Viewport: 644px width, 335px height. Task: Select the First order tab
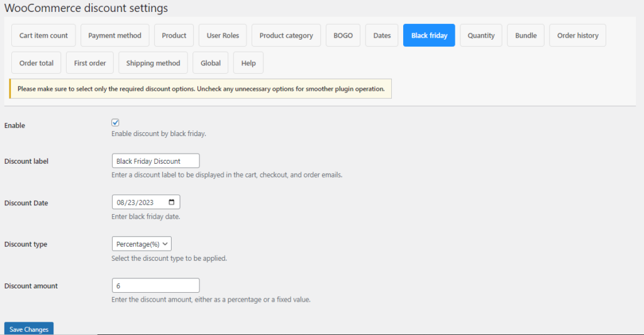tap(90, 63)
